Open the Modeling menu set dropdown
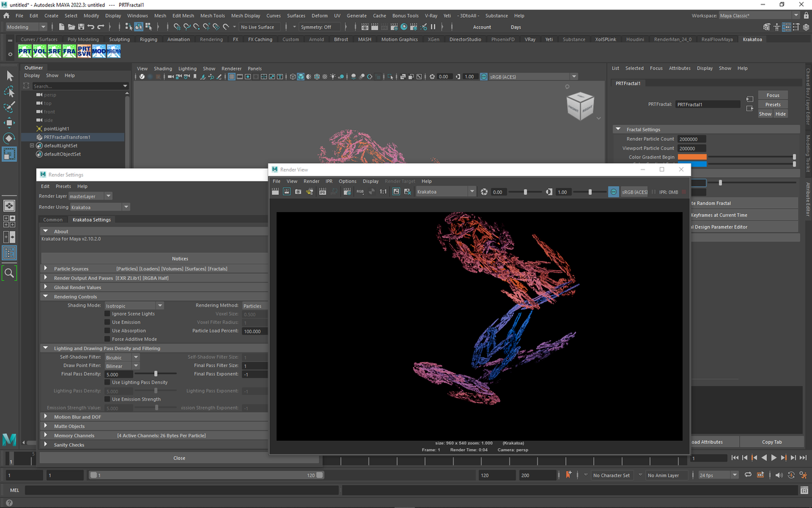Screen dimensions: 812x508 [x=27, y=27]
